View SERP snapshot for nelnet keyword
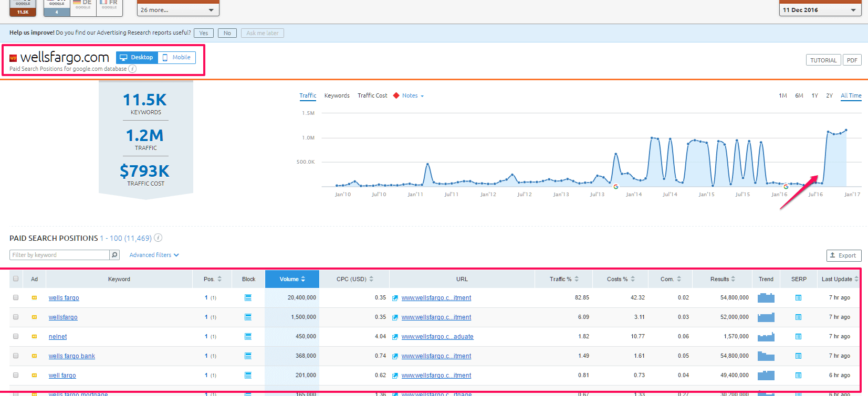 pyautogui.click(x=798, y=337)
